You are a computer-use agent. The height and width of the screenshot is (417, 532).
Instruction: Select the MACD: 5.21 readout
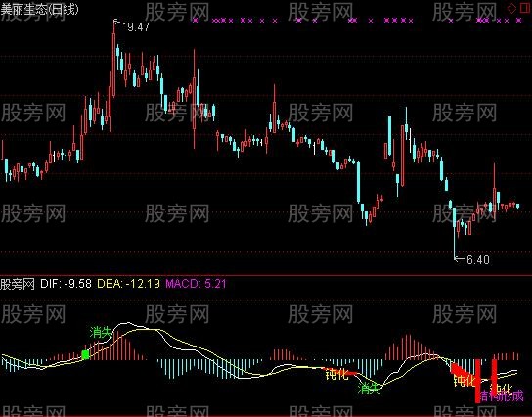click(x=196, y=284)
